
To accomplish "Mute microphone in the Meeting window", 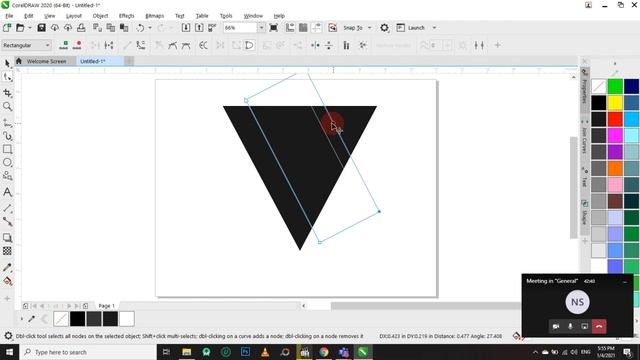I will [x=570, y=327].
